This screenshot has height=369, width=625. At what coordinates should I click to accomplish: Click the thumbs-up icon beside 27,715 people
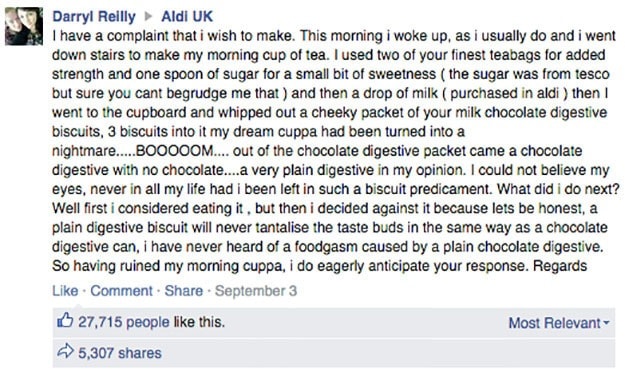(65, 320)
